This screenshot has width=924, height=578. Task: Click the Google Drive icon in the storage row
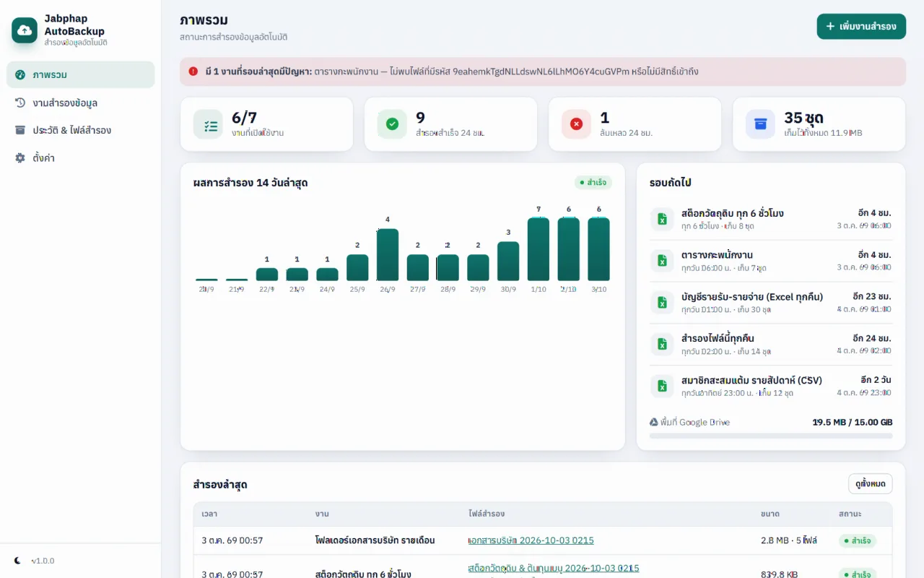(x=654, y=422)
